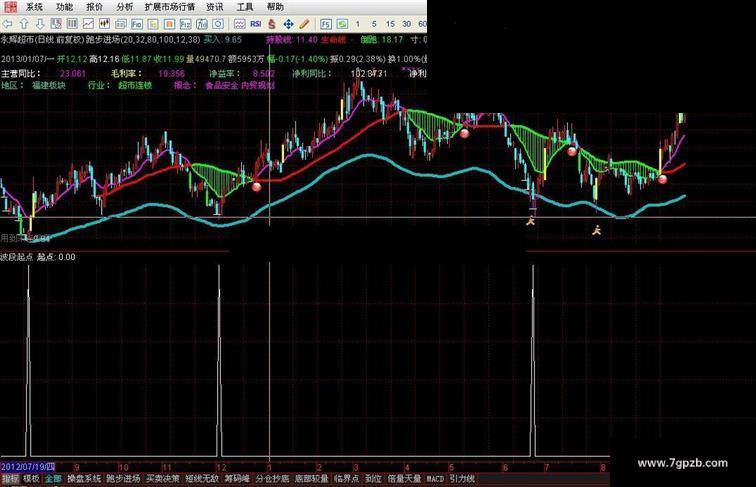Select the MACD indicator tab
The image size is (756, 487).
435,479
